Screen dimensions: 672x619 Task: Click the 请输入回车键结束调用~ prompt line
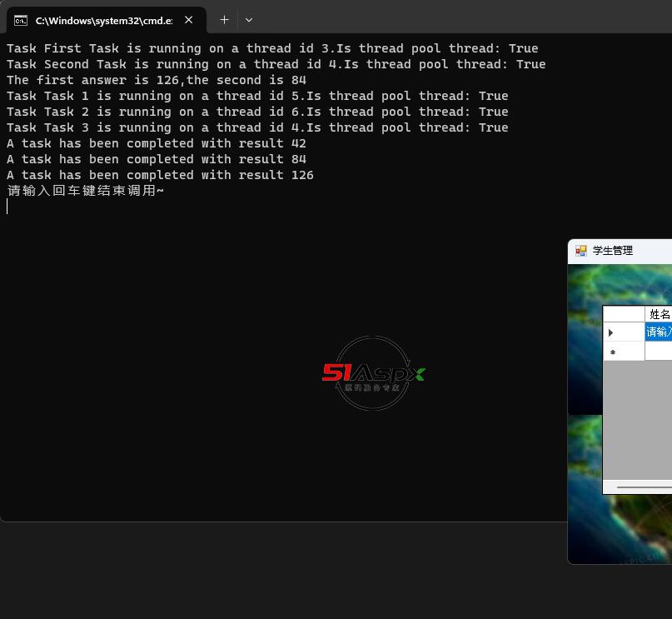click(x=86, y=191)
